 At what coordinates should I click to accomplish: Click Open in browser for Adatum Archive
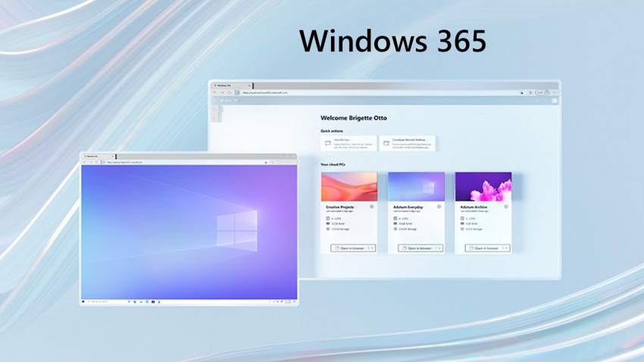coord(483,248)
